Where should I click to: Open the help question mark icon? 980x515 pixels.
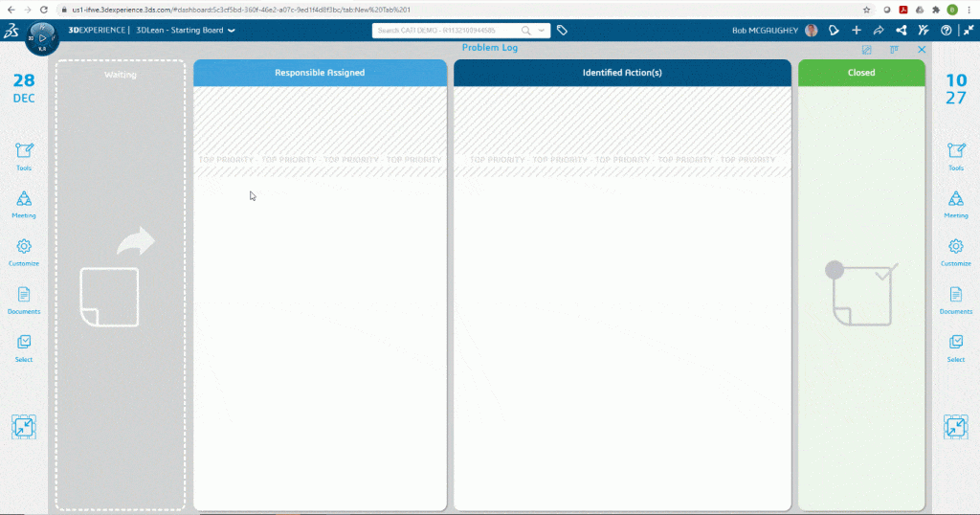tap(947, 31)
